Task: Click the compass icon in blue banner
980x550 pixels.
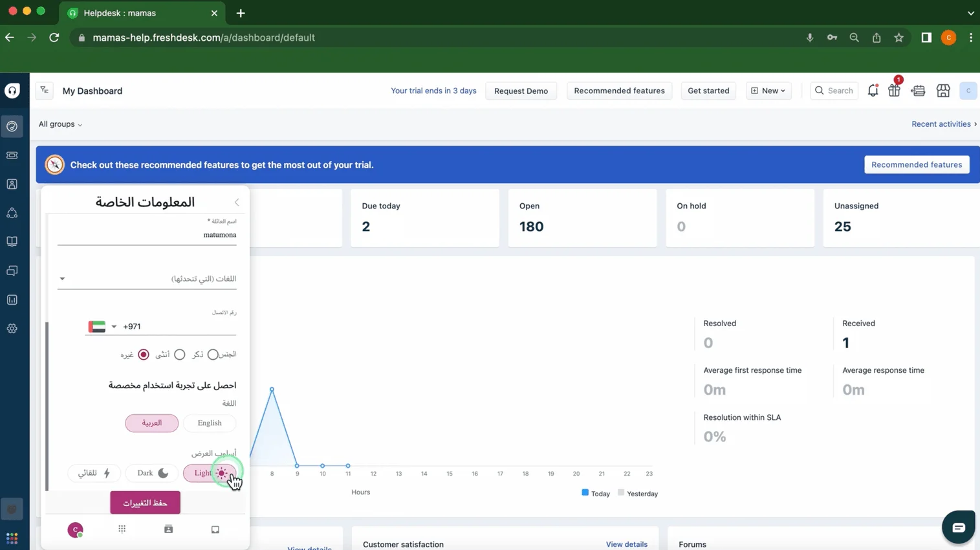Action: tap(55, 164)
